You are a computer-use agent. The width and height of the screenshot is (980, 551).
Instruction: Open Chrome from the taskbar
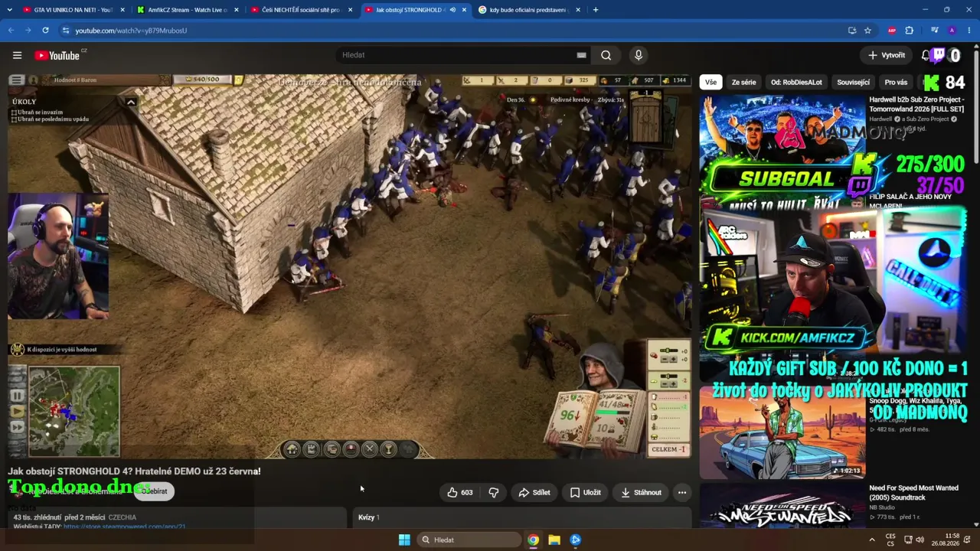click(x=533, y=540)
